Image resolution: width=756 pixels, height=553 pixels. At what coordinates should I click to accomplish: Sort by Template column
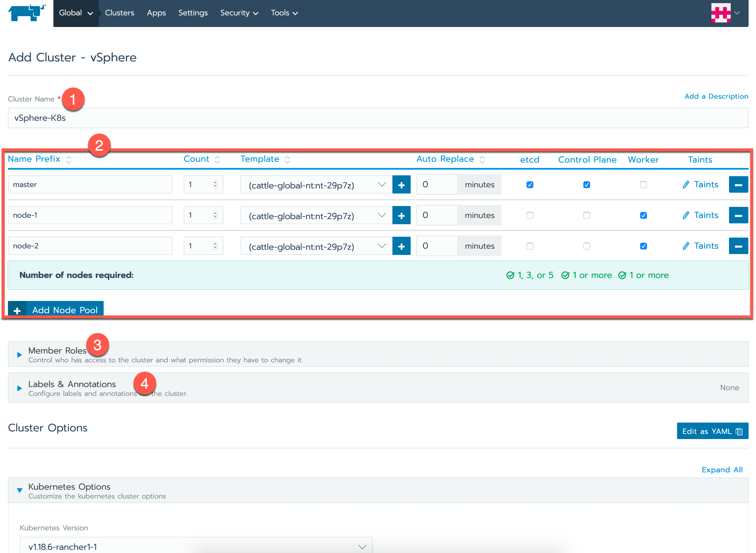(x=265, y=159)
